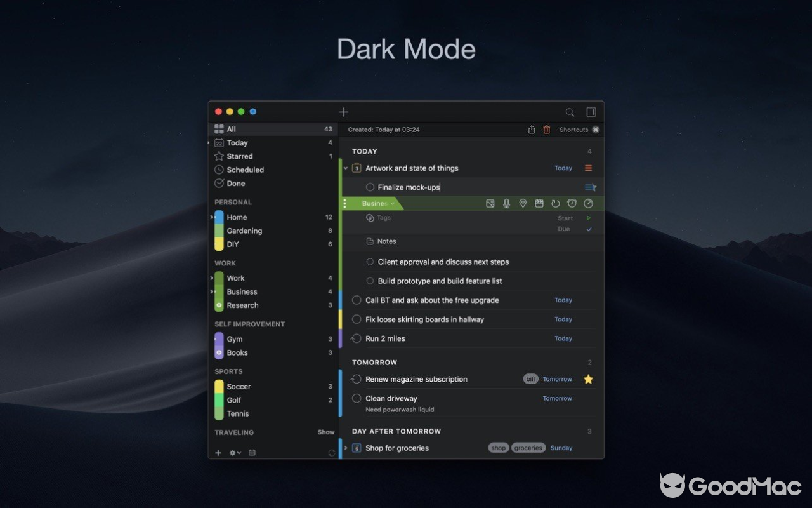Viewport: 812px width, 508px height.
Task: Click the sync arrows at the sidebar bottom
Action: [x=331, y=453]
